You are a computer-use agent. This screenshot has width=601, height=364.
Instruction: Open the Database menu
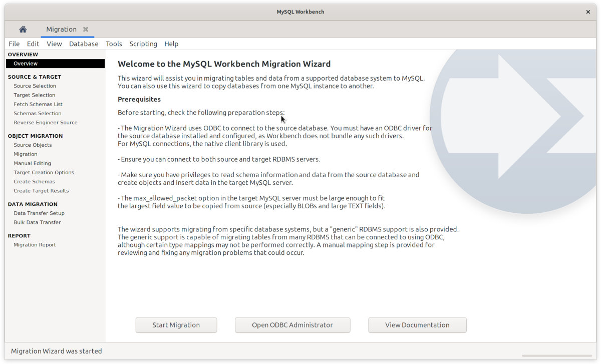pyautogui.click(x=84, y=44)
